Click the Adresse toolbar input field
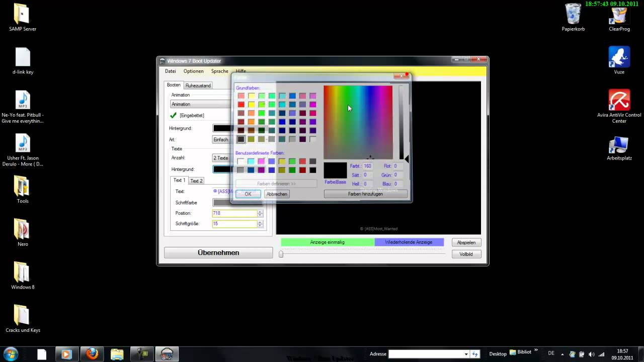This screenshot has width=644, height=362. click(x=426, y=354)
